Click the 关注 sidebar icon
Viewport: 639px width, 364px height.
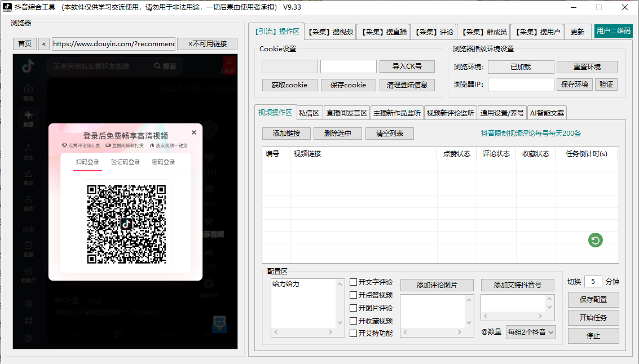coord(28,151)
